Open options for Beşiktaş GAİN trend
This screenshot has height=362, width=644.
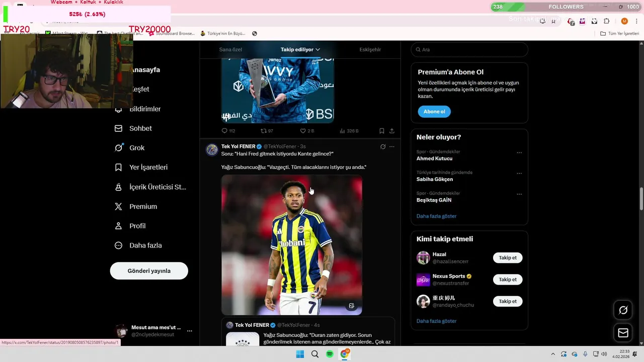519,194
